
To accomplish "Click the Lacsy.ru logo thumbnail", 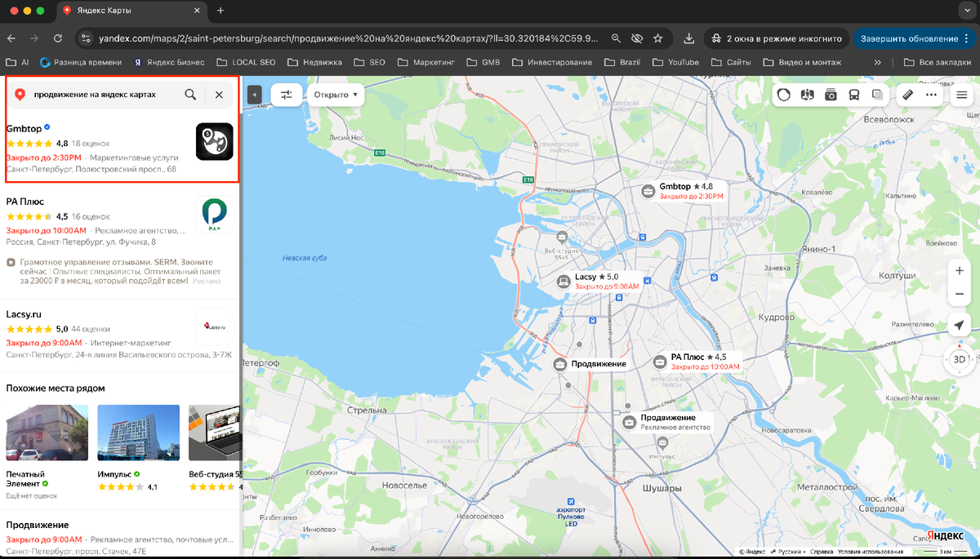I will pyautogui.click(x=215, y=327).
